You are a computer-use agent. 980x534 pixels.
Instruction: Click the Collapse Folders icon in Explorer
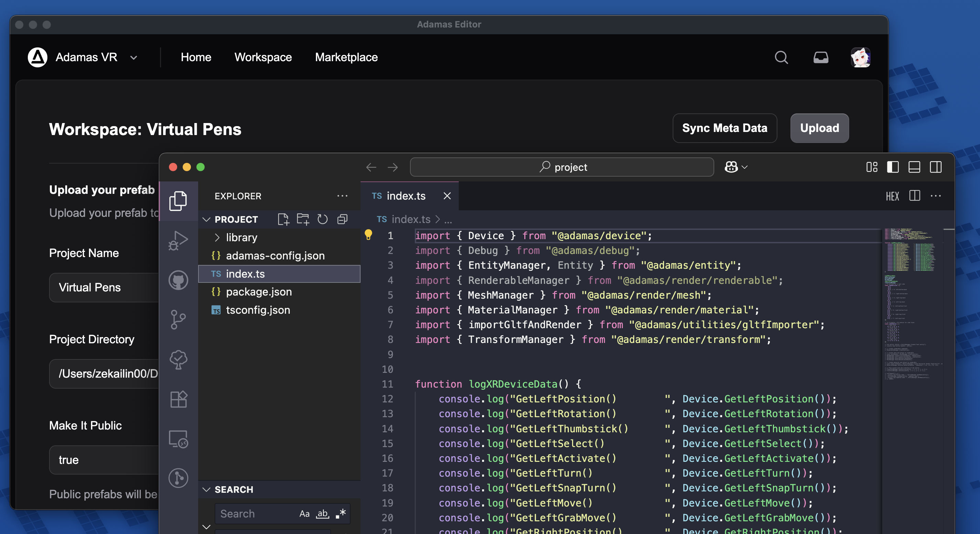tap(342, 219)
